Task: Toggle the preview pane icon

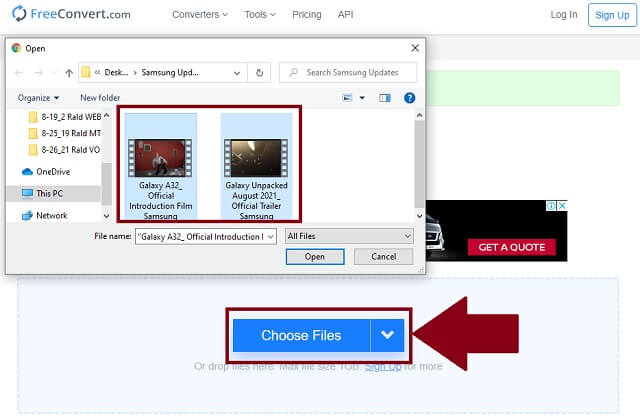Action: 384,98
